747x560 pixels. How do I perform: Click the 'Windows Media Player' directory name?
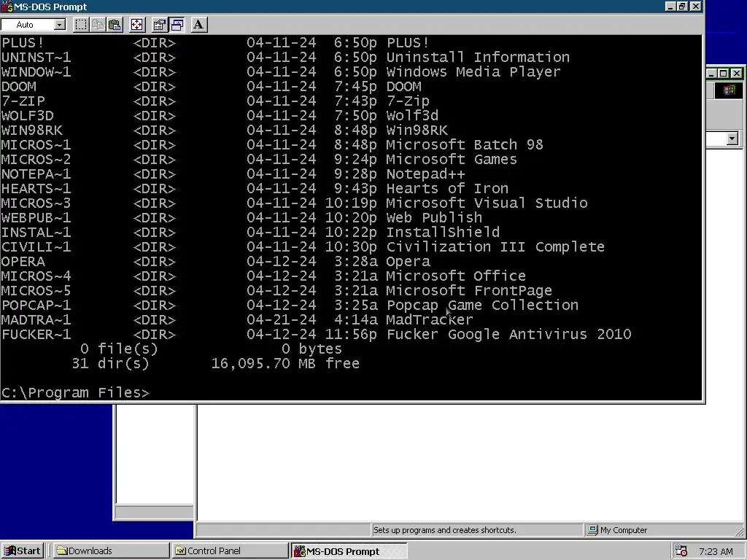(x=473, y=72)
